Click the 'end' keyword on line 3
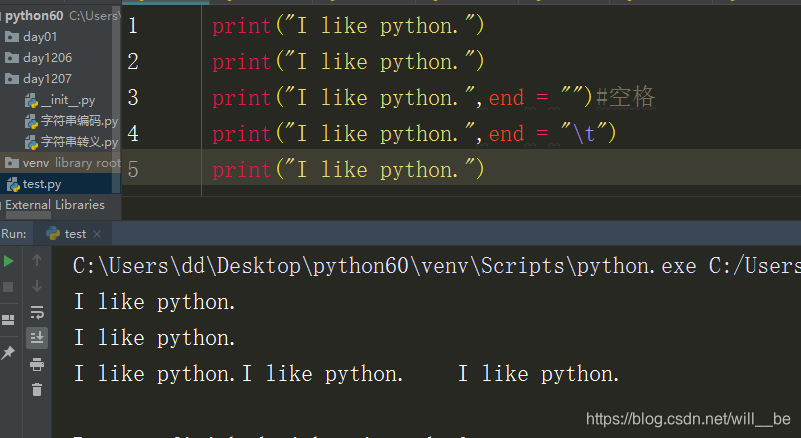Viewport: 801px width, 438px height. (506, 98)
